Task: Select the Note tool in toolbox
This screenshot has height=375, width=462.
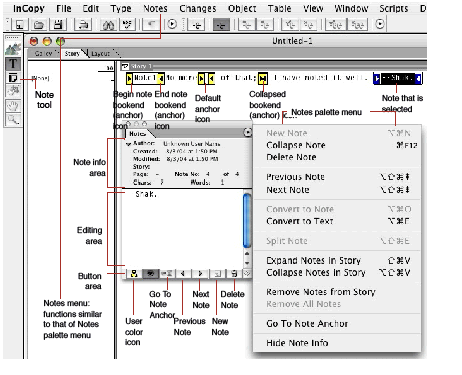Action: 13,78
